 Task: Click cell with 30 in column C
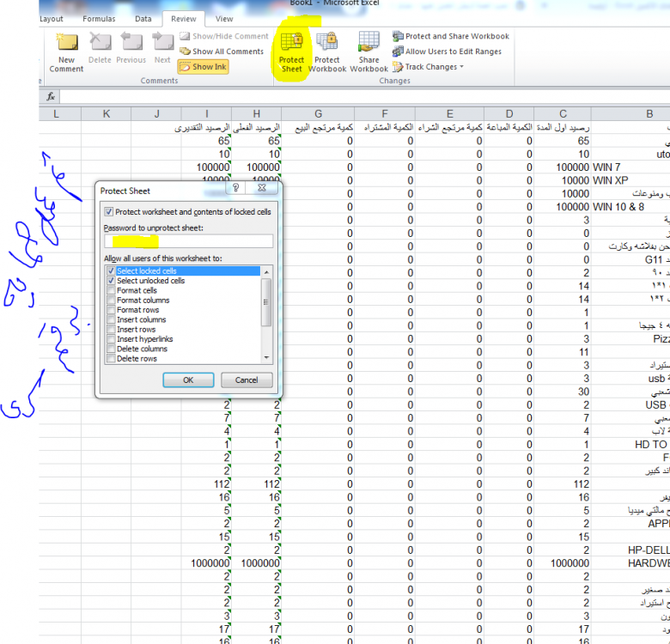tap(563, 392)
